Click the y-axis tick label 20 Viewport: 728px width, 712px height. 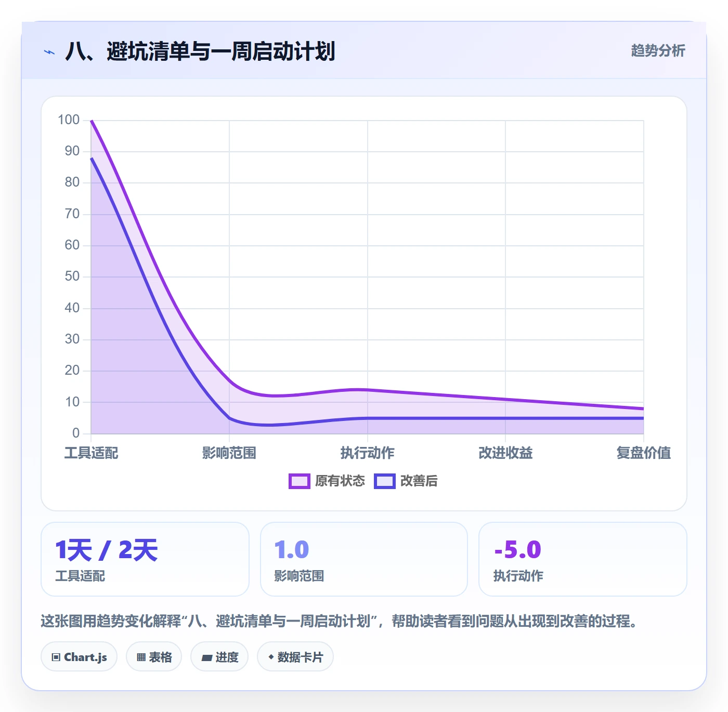tap(72, 371)
